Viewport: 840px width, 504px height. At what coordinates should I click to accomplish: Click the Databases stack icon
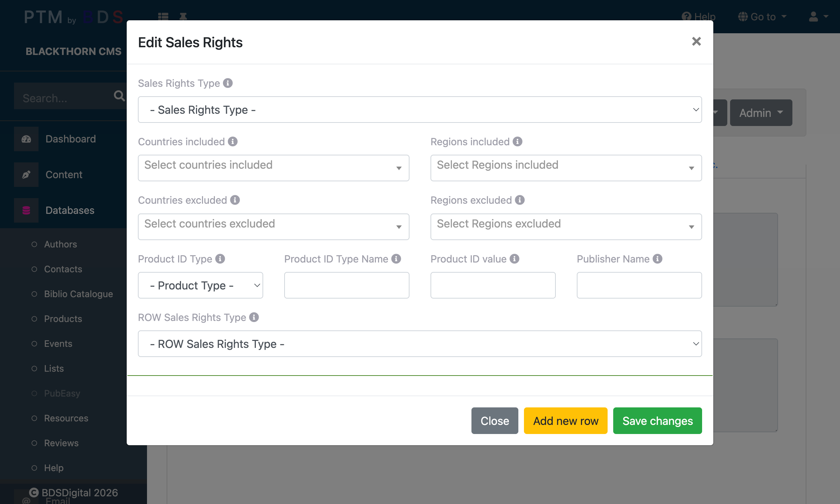click(x=26, y=210)
